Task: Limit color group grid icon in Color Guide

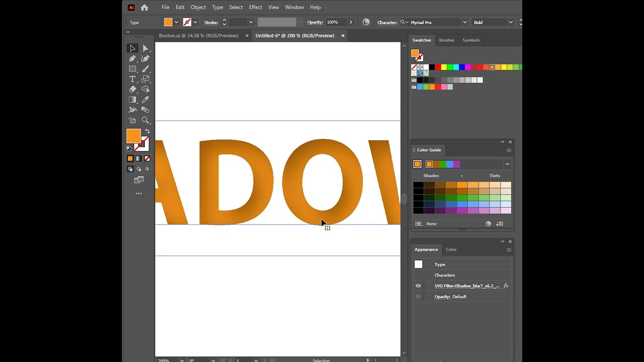Action: pos(418,224)
